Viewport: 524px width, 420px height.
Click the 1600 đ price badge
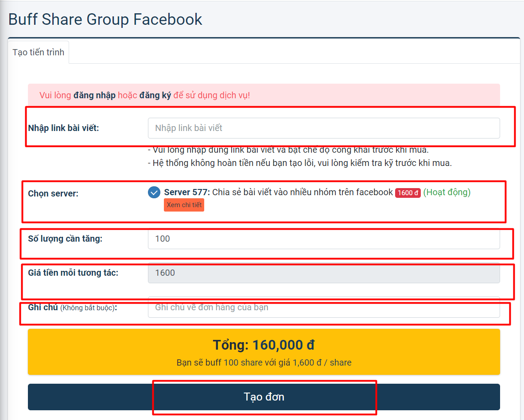(408, 193)
